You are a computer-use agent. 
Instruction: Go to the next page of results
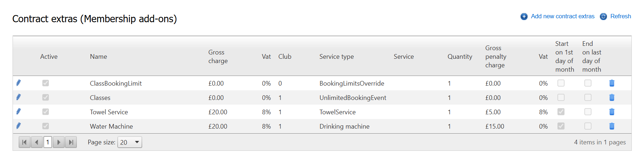(x=59, y=142)
